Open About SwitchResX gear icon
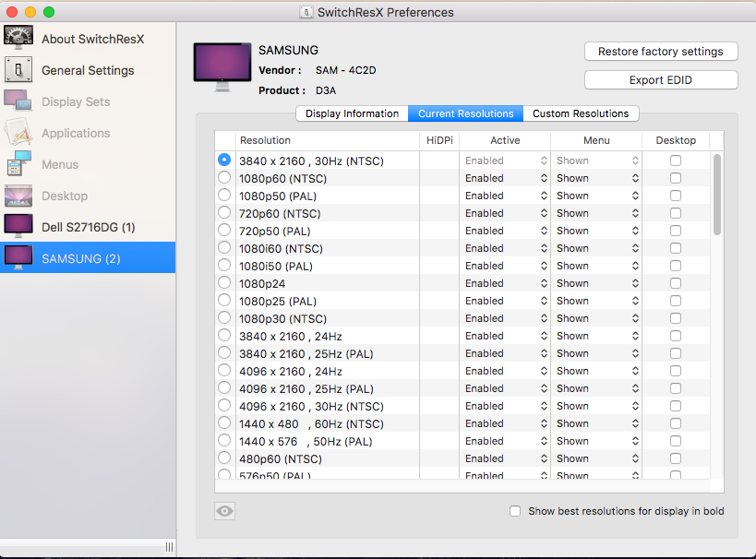756x559 pixels. tap(18, 38)
